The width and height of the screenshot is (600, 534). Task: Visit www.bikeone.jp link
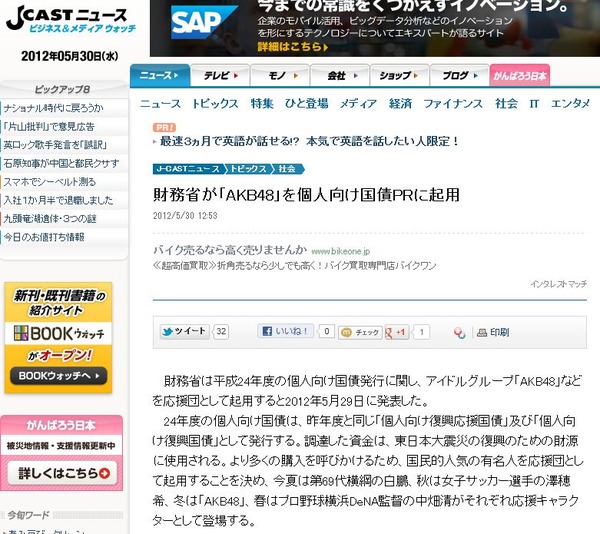[x=341, y=251]
